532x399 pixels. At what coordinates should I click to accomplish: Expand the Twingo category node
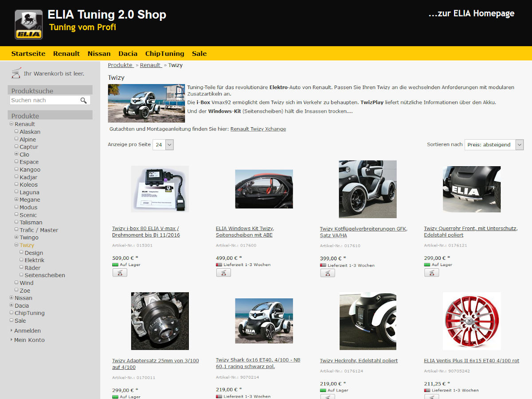point(16,237)
